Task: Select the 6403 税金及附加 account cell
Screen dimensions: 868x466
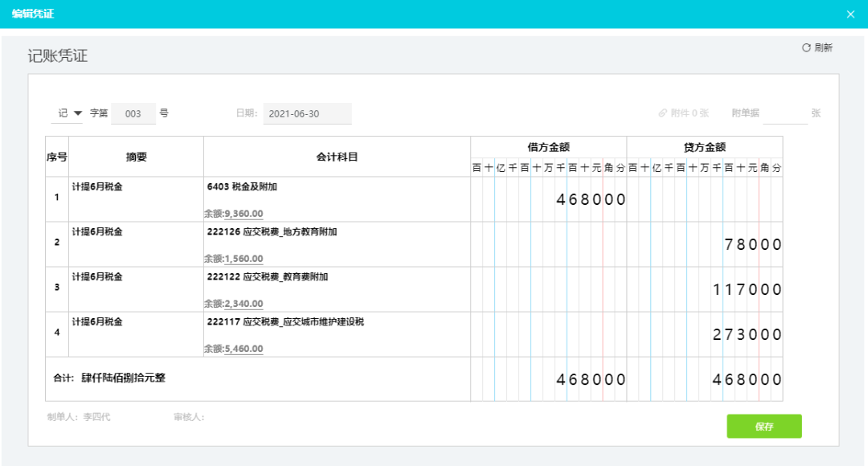Action: [x=241, y=186]
